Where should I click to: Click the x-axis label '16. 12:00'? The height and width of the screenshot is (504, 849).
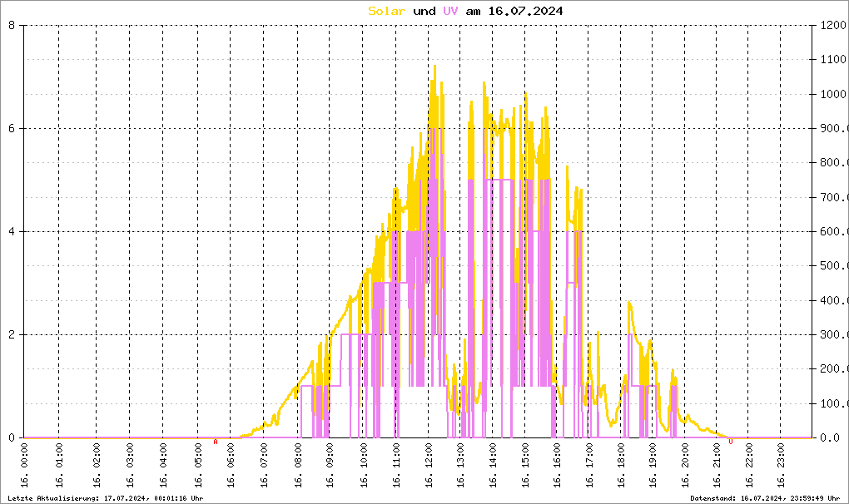click(x=429, y=465)
